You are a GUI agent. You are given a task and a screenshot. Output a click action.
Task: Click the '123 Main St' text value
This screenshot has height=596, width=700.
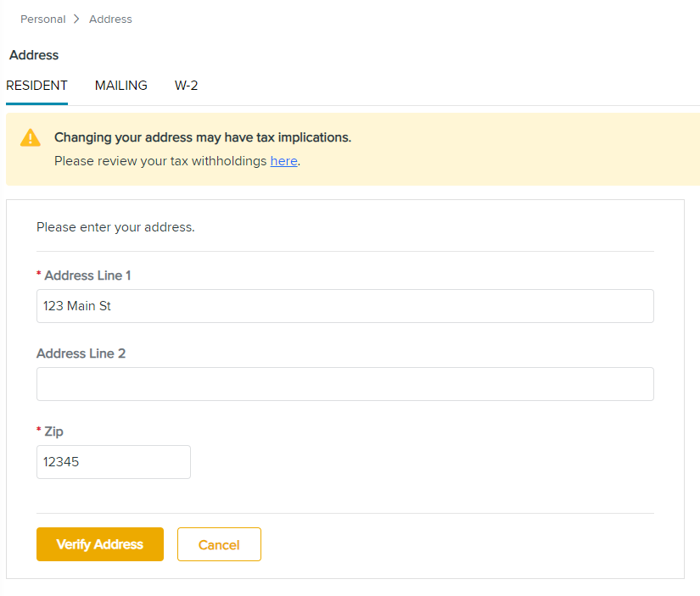76,306
